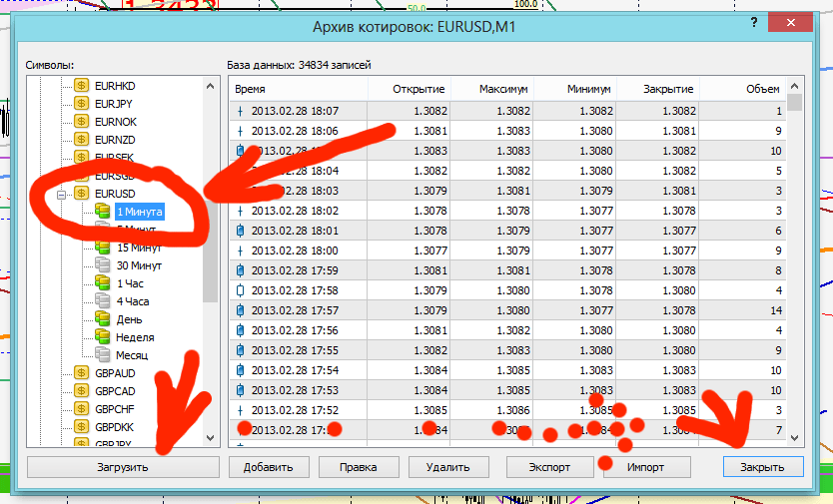Click the GBPAUD symbol coin icon
The image size is (833, 504).
(x=80, y=373)
